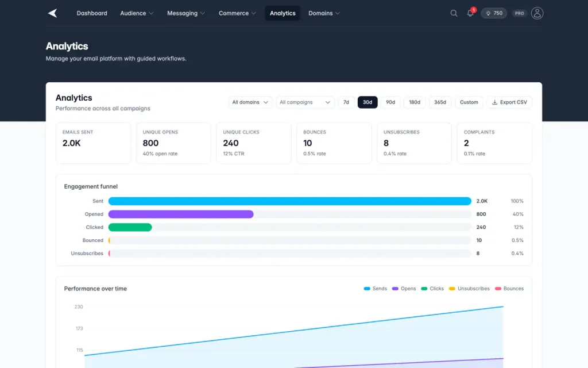Image resolution: width=588 pixels, height=368 pixels.
Task: Click download icon in Export CSV
Action: pyautogui.click(x=494, y=102)
